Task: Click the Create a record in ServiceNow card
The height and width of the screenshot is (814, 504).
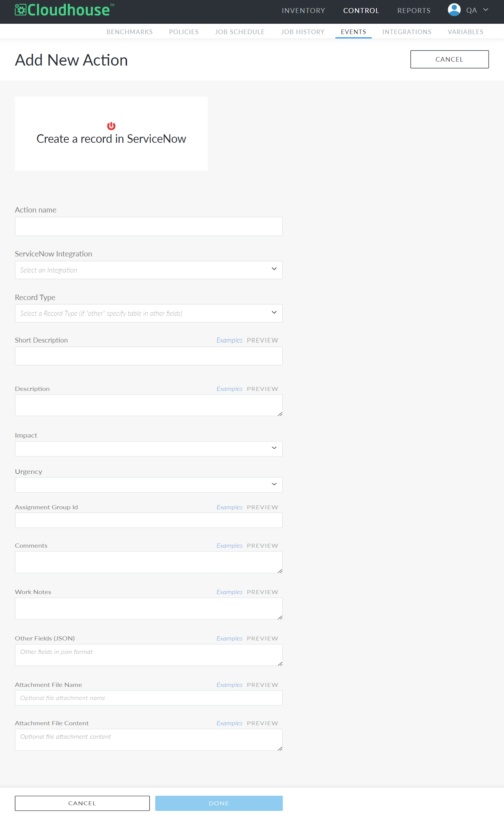Action: (111, 134)
